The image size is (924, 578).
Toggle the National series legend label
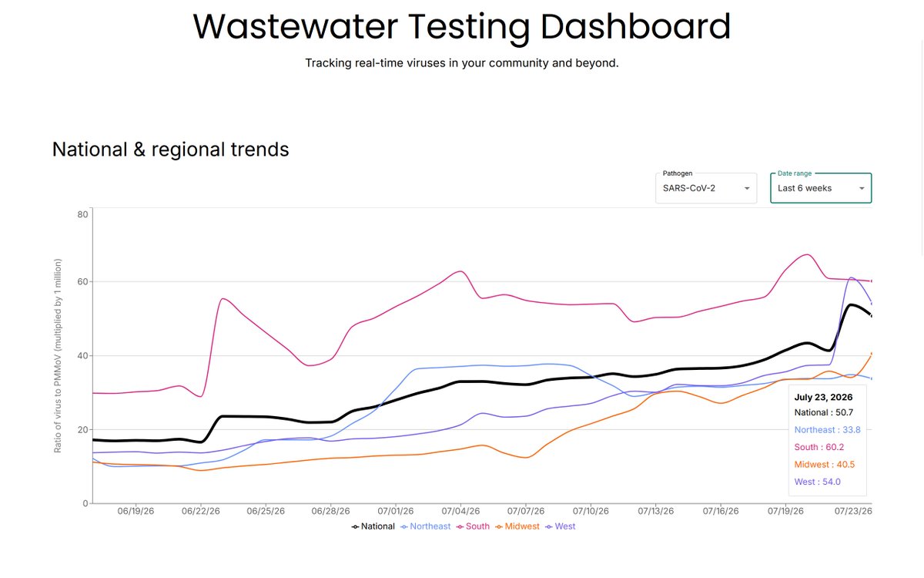(378, 526)
